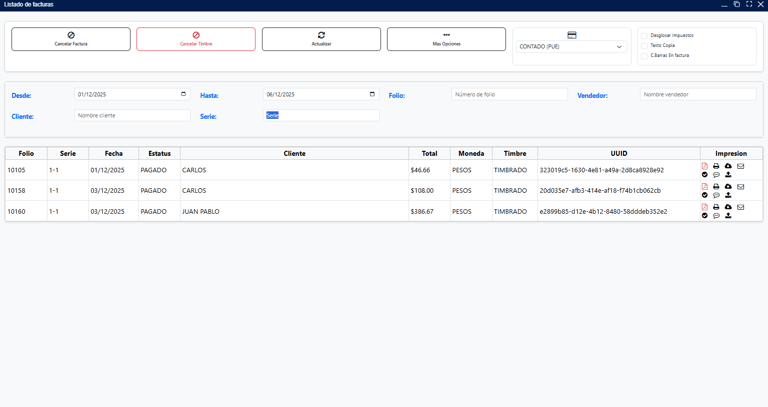Open calendar picker in Hasta date field

click(372, 94)
